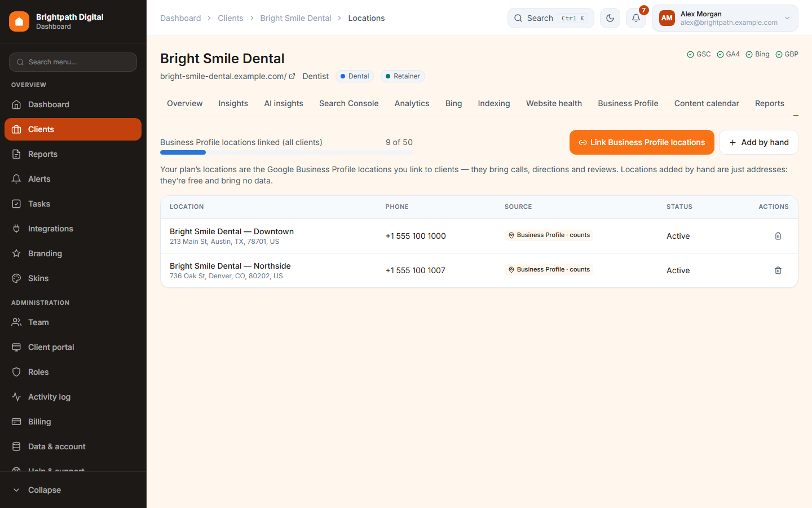Screen dimensions: 812x508
Task: Open the global Search Ctrl K box
Action: (550, 18)
